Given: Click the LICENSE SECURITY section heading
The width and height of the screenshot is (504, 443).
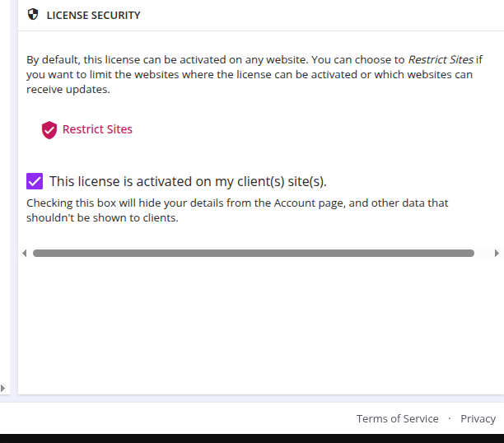Looking at the screenshot, I should click(93, 15).
